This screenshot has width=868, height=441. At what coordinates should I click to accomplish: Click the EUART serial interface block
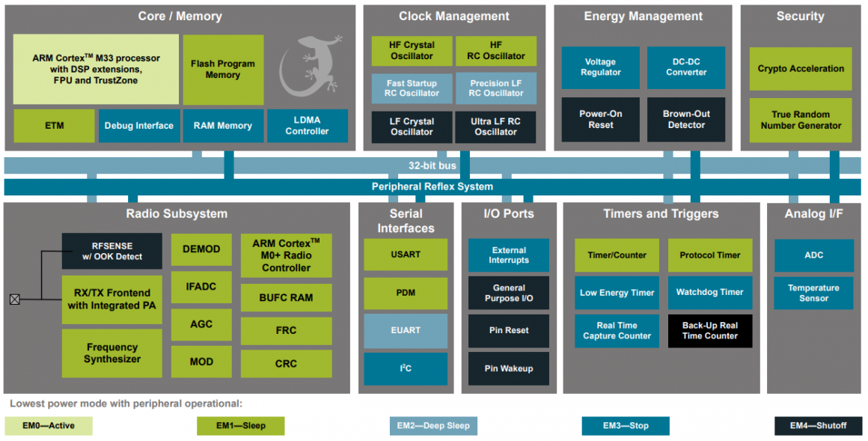[406, 330]
